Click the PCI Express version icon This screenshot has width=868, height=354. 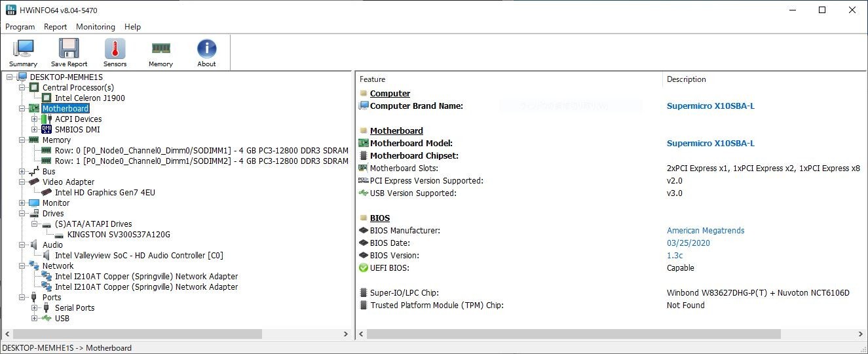click(x=364, y=180)
